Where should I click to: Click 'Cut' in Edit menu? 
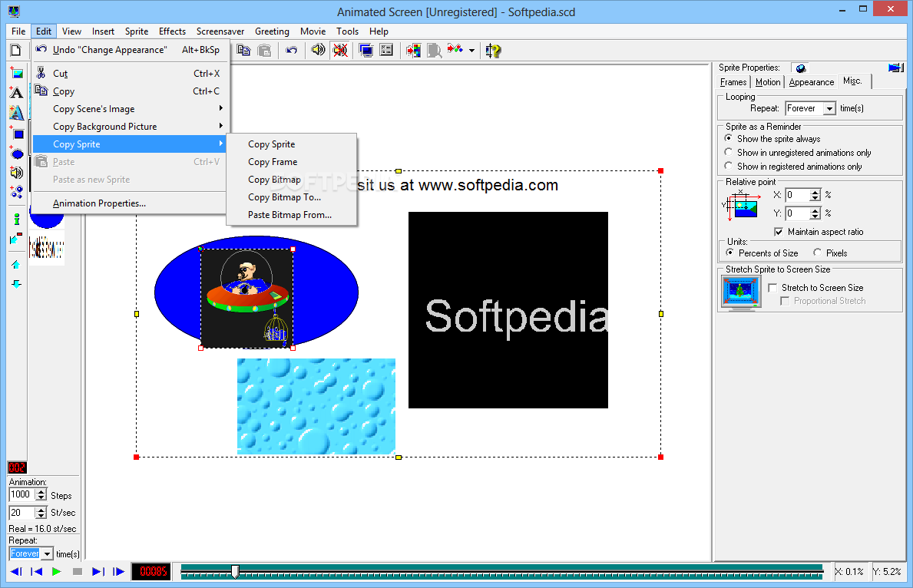click(x=131, y=74)
